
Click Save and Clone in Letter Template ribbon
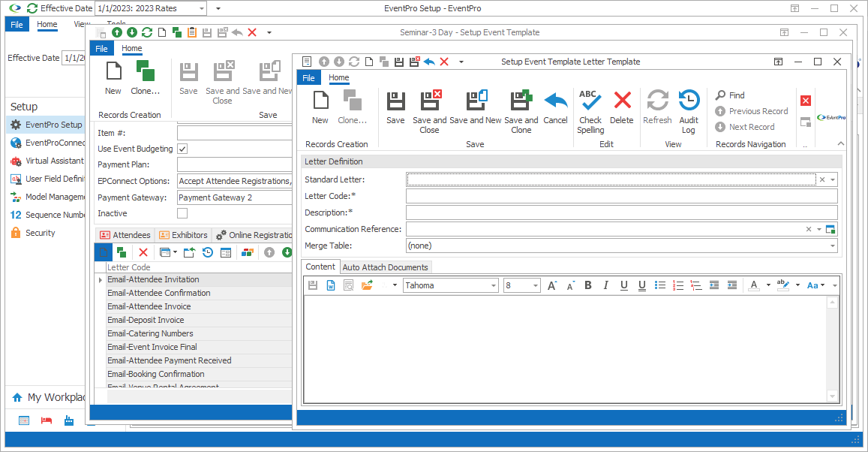tap(521, 112)
